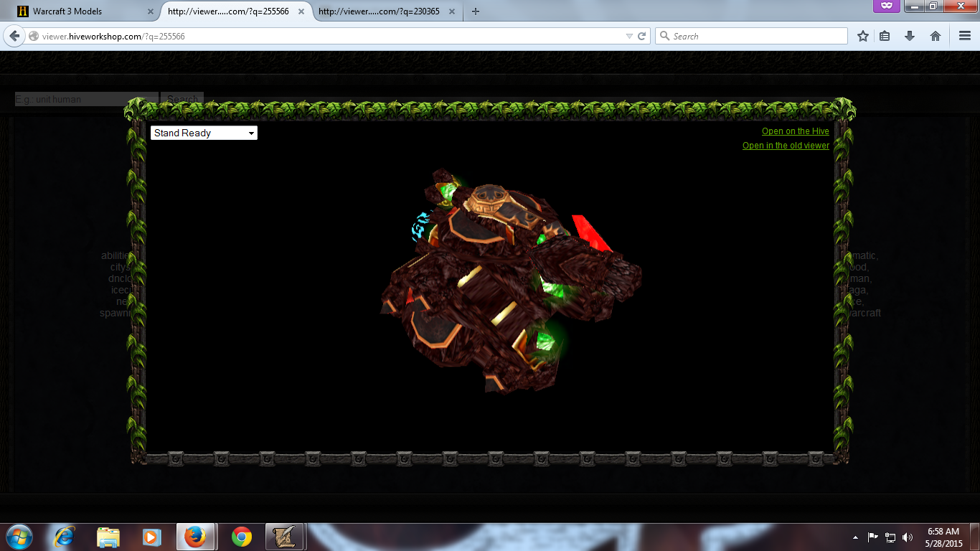Open the Action Center flag icon
Screen dimensions: 980x551
(873, 537)
